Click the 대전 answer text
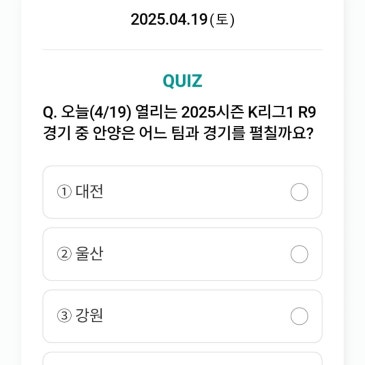 point(89,192)
